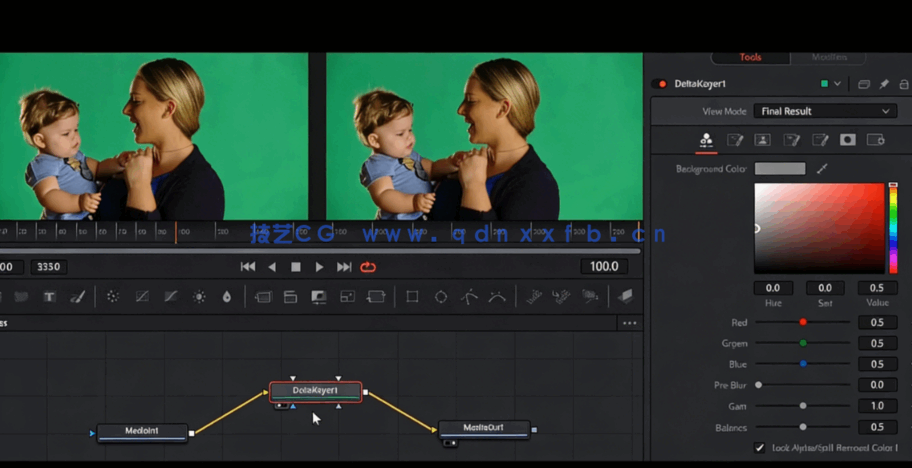The image size is (912, 468).
Task: Add a Color Corrector node
Action: (113, 296)
